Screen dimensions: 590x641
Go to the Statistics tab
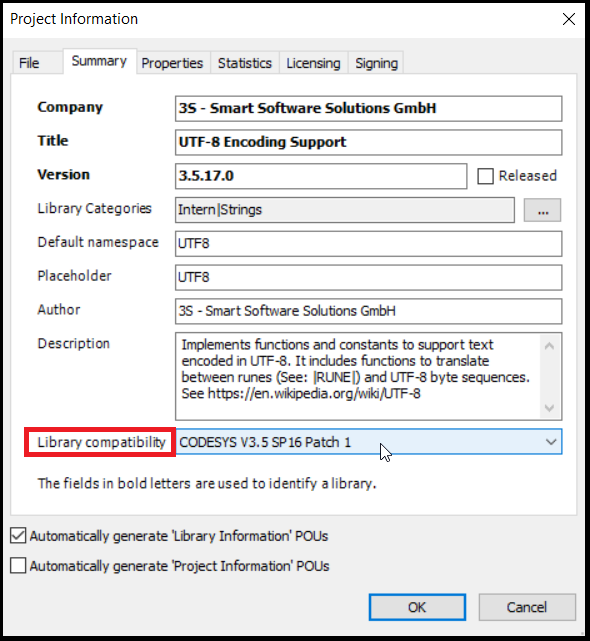click(245, 63)
